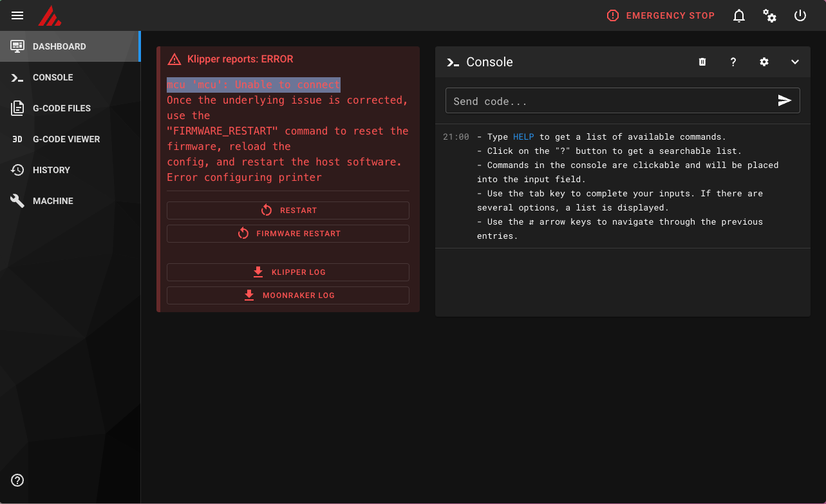Screen dimensions: 826x504
Task: Download the Klipper log
Action: click(x=288, y=272)
